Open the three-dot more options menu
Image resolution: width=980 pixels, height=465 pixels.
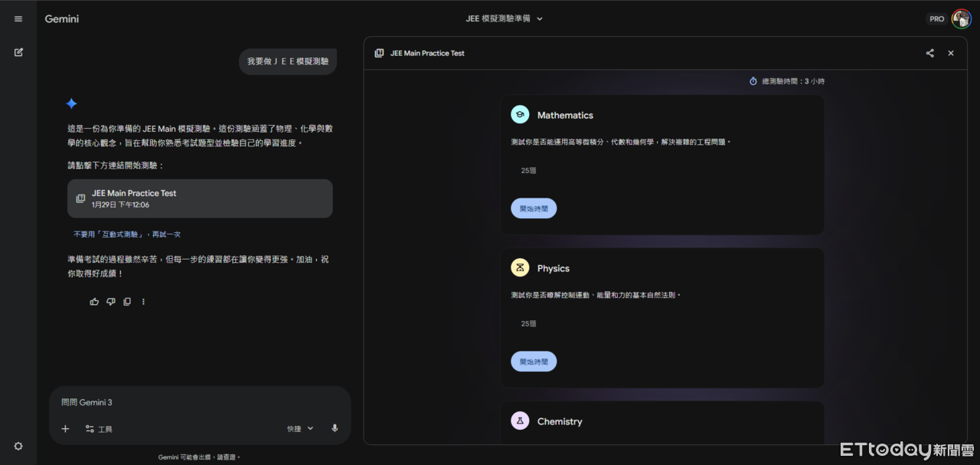click(x=143, y=301)
